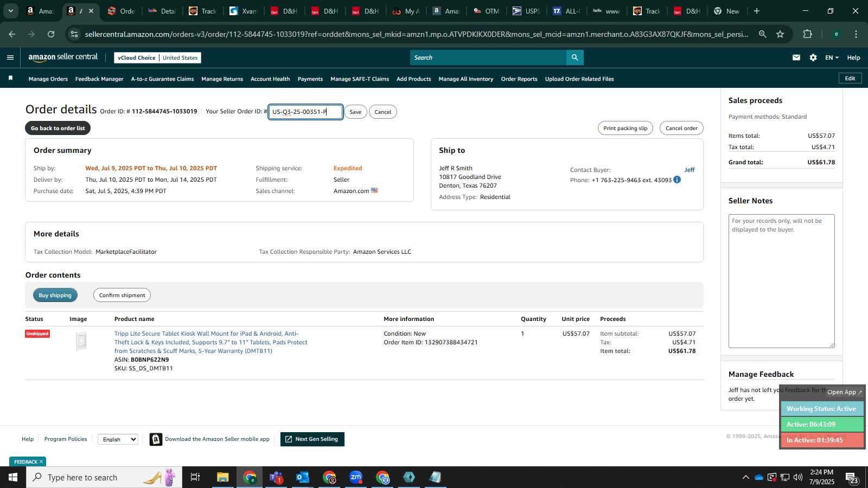Open the vCloud Choice United States account switcher
The image size is (868, 488).
158,57
